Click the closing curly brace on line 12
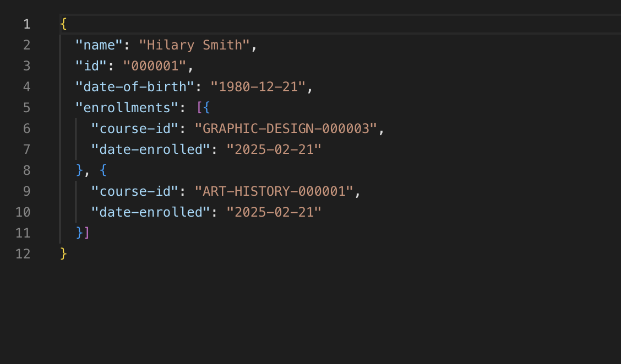 click(x=63, y=254)
